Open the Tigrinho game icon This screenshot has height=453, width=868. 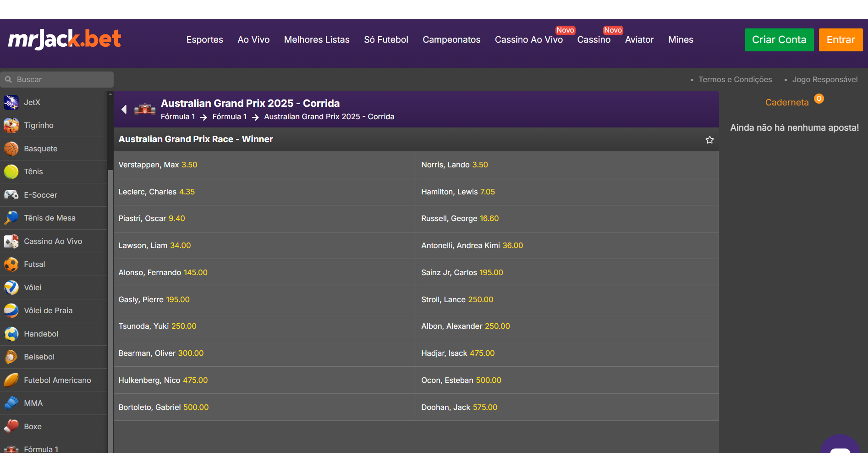tap(11, 125)
